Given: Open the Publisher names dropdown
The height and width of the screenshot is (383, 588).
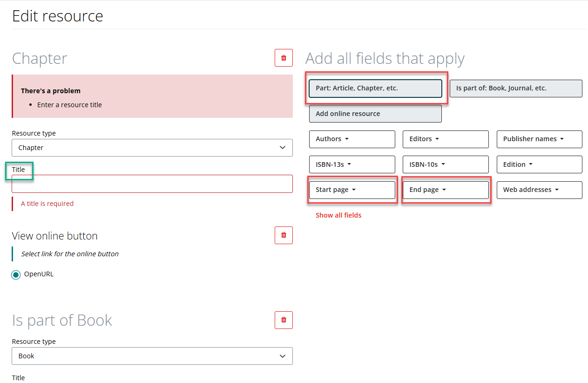Looking at the screenshot, I should pyautogui.click(x=539, y=139).
